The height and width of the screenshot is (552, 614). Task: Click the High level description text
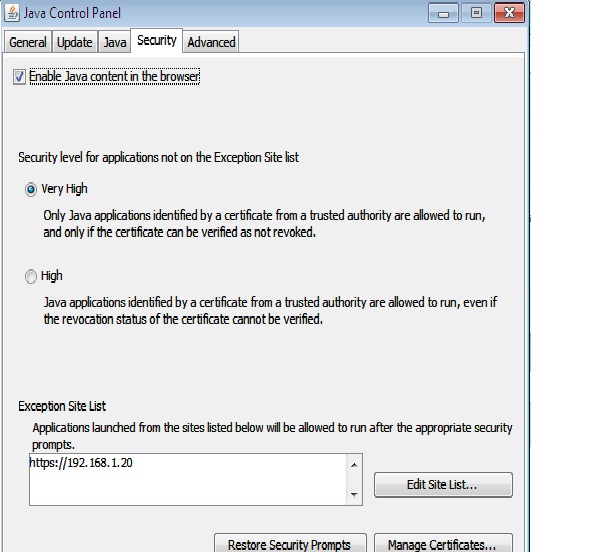point(270,311)
